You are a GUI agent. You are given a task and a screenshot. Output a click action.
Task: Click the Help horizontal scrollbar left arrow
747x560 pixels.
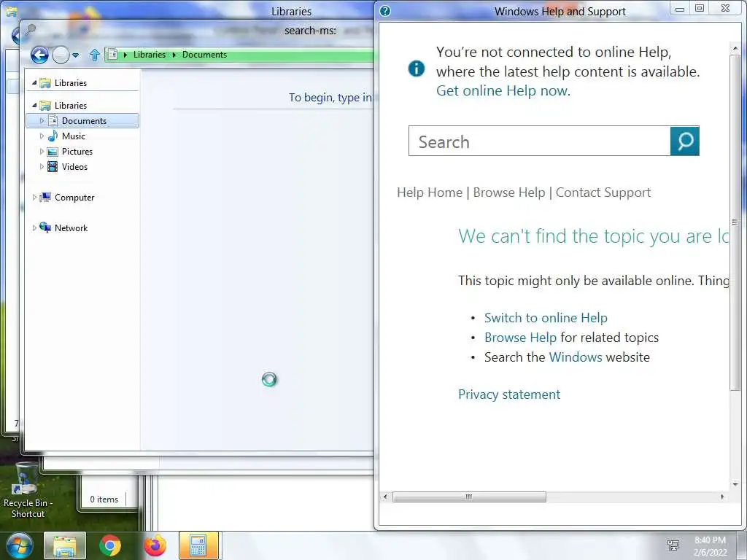(385, 497)
